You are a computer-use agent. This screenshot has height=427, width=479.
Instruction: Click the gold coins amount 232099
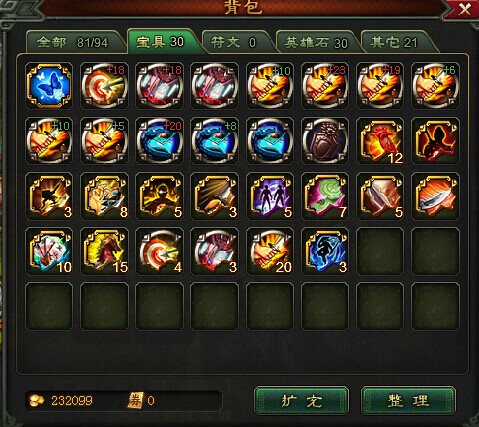point(72,400)
